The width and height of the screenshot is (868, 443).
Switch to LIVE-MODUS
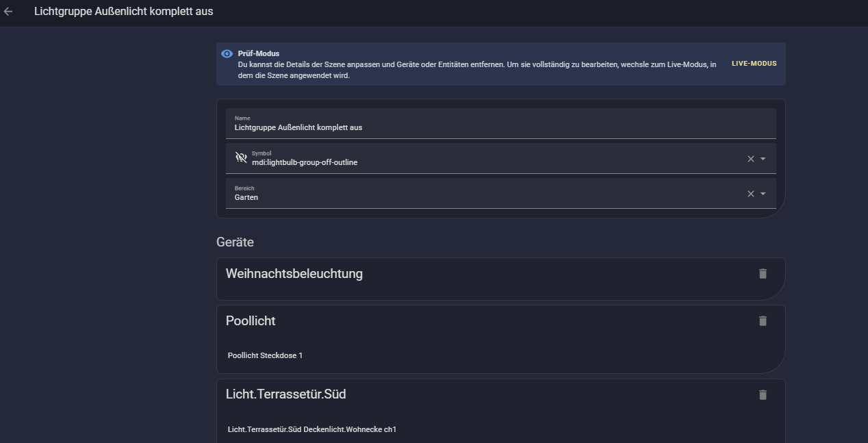[x=754, y=64]
